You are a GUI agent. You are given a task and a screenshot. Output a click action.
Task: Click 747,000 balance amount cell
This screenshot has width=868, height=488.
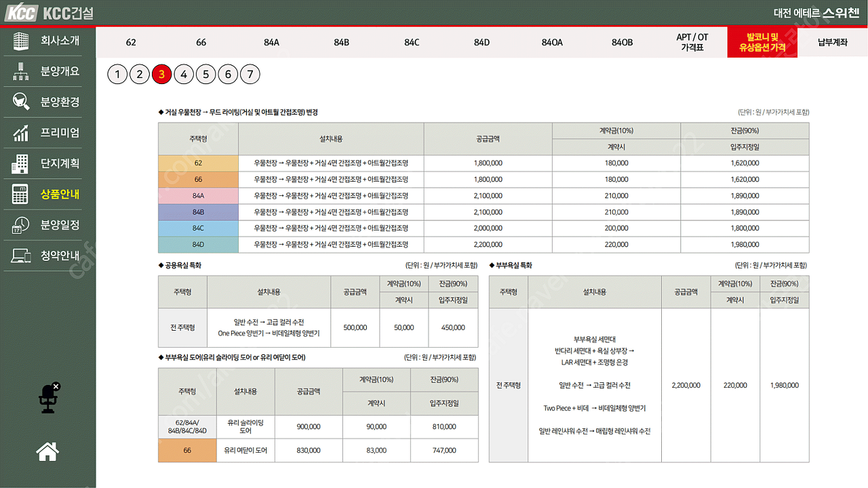click(444, 451)
